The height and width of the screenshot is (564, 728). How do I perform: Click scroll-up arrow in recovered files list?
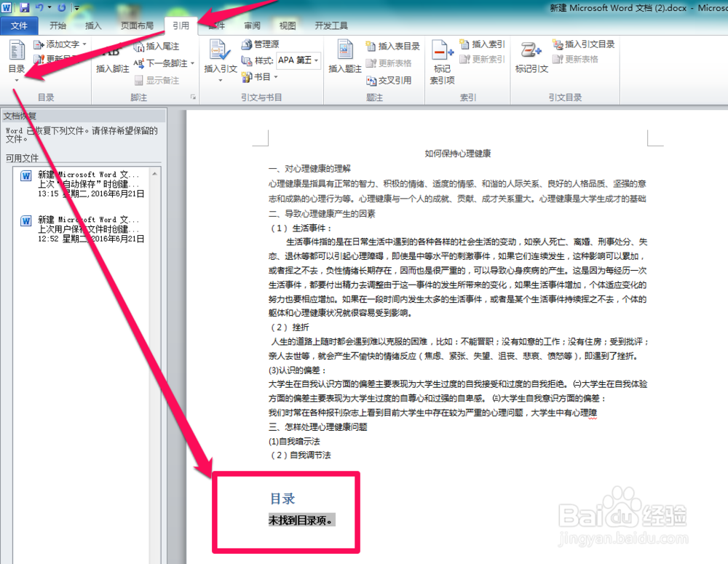[154, 174]
